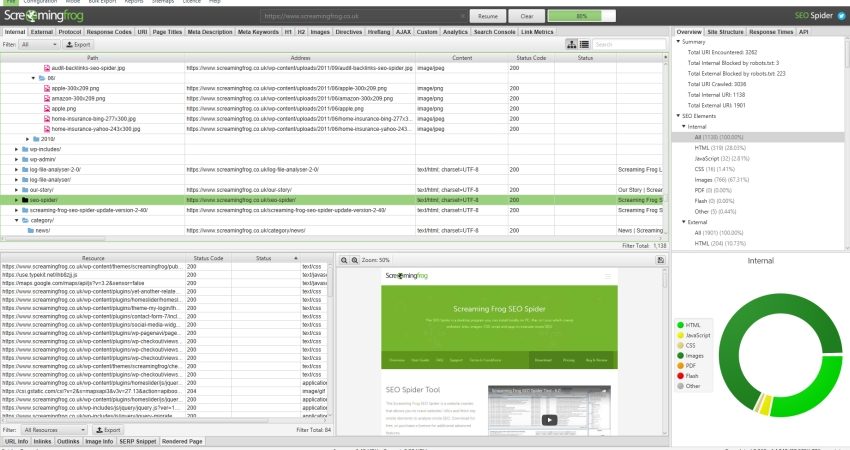The image size is (850, 450).
Task: Click the Clear button
Action: coord(527,16)
